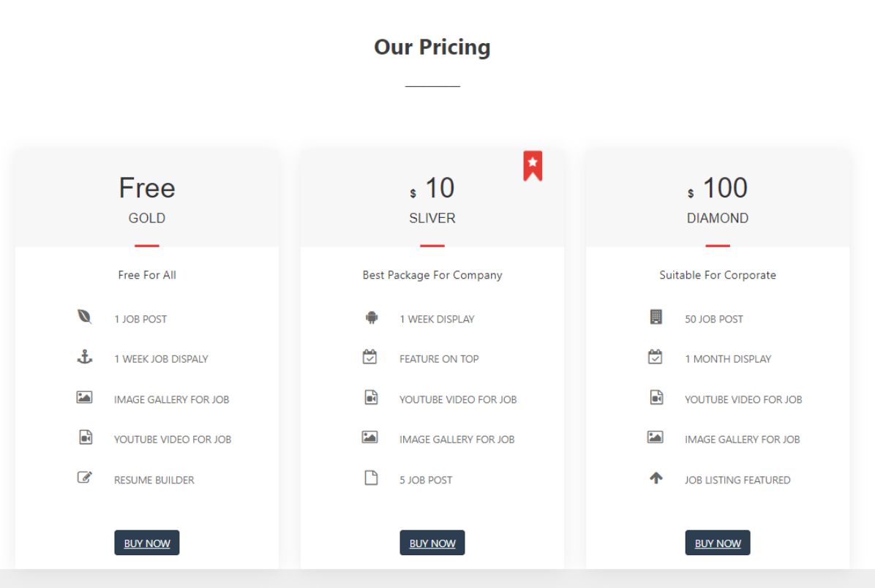Click the Our Pricing title
The image size is (875, 588).
pos(432,47)
